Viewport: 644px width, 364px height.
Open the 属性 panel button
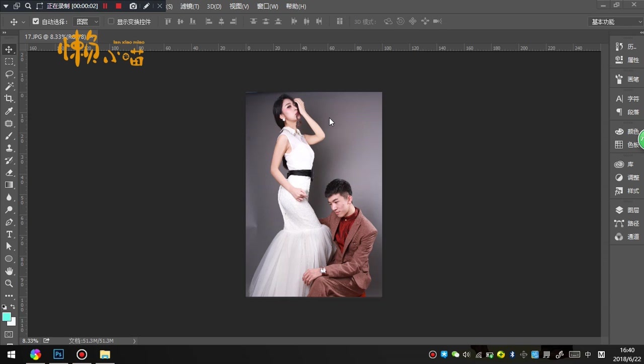click(x=627, y=60)
